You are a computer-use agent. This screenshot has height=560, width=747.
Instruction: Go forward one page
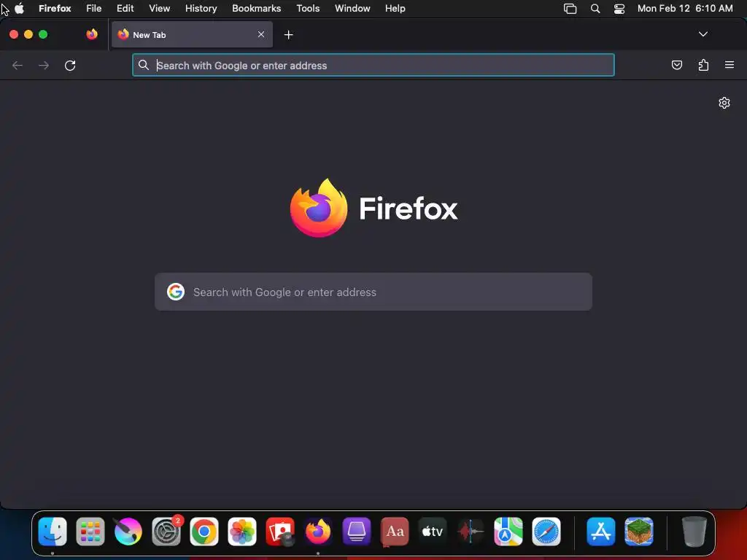click(x=44, y=65)
